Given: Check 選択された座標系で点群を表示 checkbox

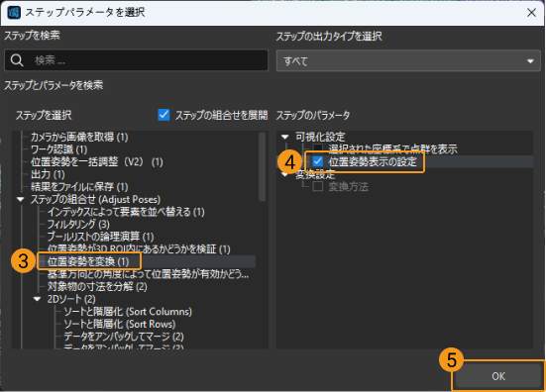Looking at the screenshot, I should tap(317, 148).
